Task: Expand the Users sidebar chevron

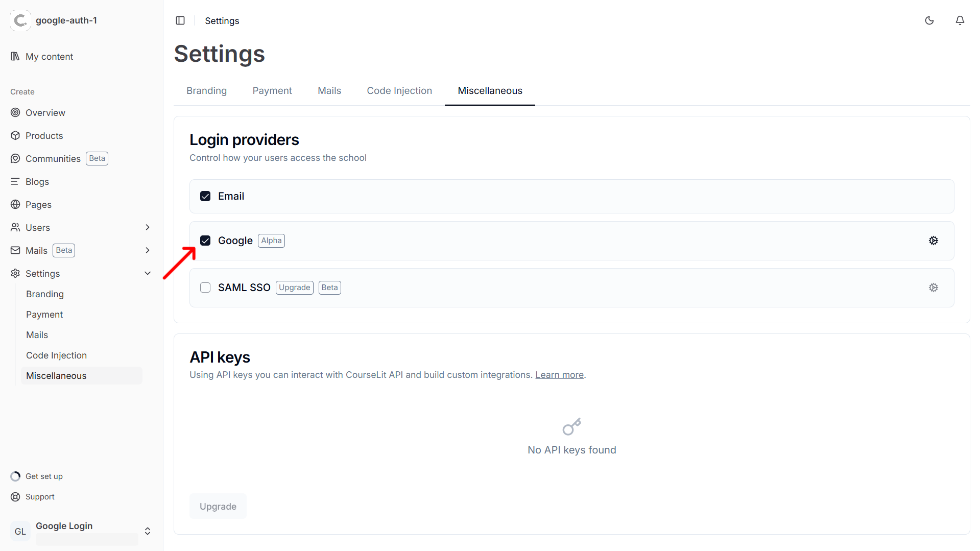Action: point(148,227)
